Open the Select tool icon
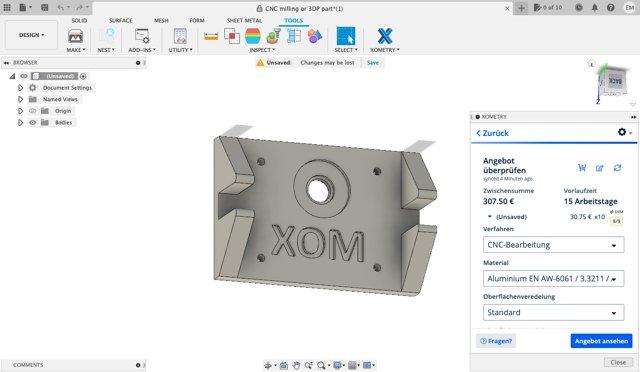Viewport: 640px width, 372px height. coord(346,36)
